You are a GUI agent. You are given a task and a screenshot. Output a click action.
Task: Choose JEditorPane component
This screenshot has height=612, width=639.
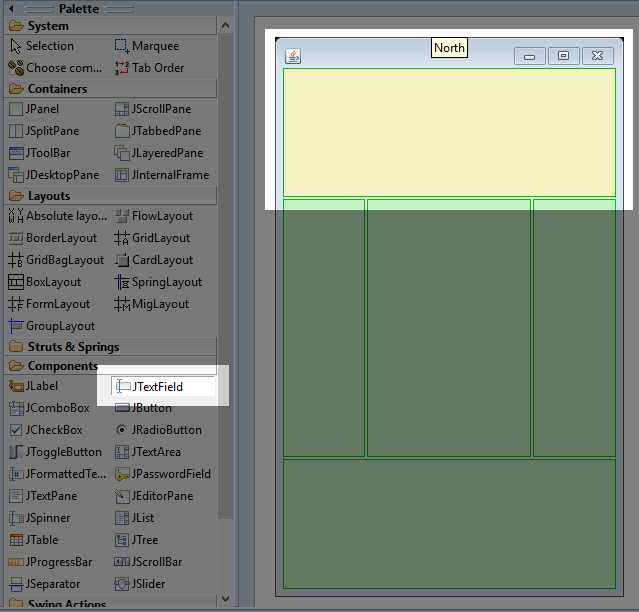coord(154,496)
